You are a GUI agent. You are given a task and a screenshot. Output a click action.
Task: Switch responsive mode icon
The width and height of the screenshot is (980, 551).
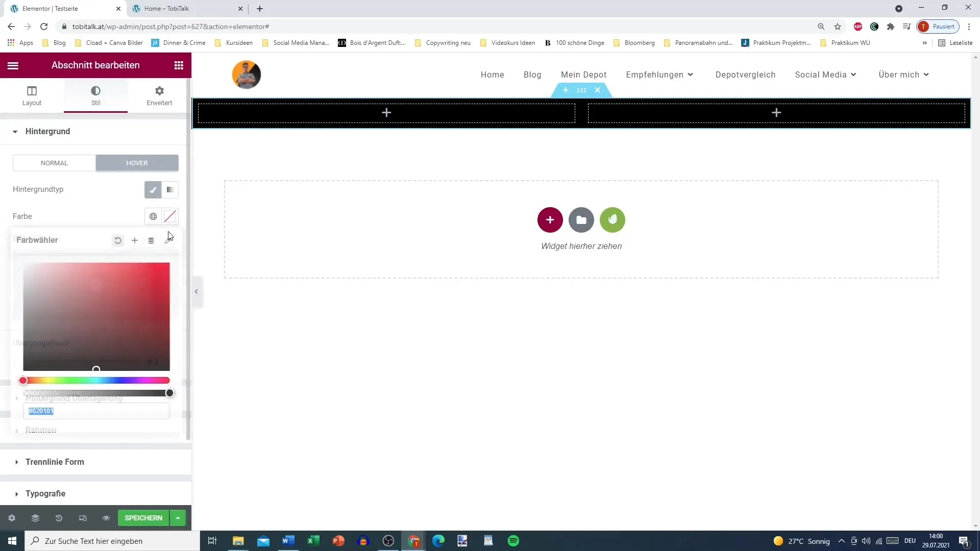click(x=83, y=518)
